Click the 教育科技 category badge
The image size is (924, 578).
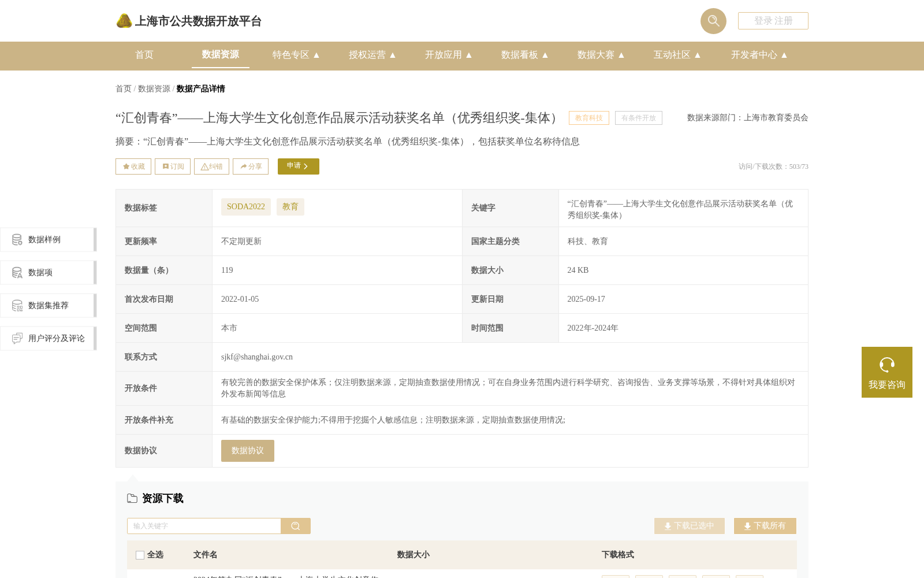pos(589,118)
